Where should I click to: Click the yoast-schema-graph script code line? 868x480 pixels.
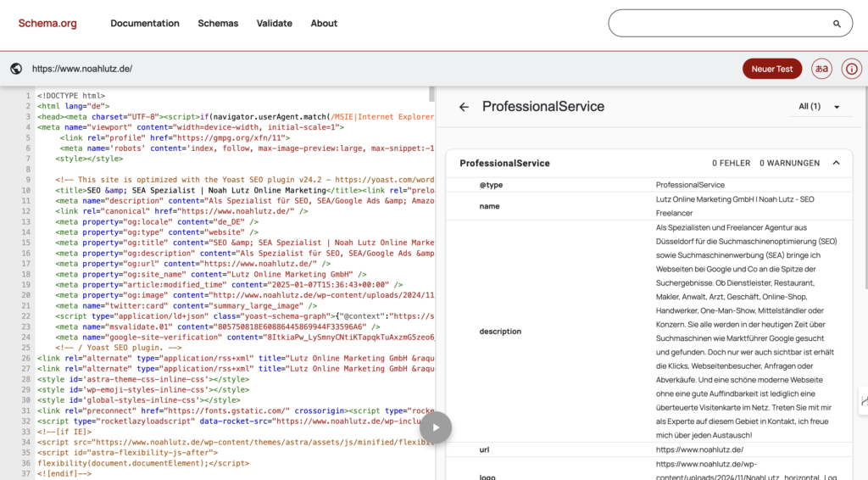pos(245,316)
